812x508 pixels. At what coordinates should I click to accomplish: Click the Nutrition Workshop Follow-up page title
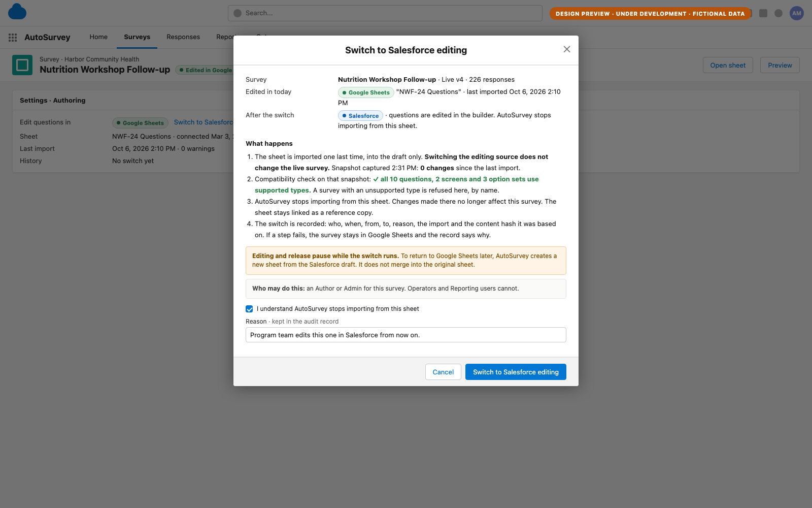(x=105, y=70)
